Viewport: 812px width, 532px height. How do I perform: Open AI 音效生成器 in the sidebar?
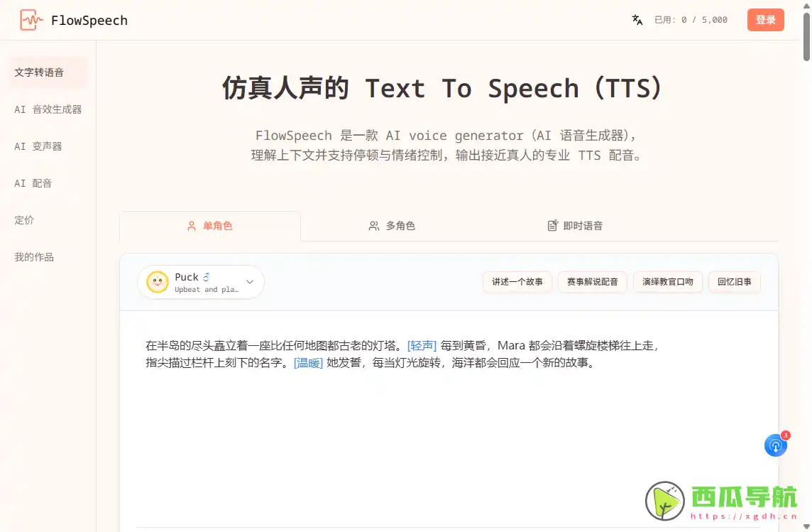(48, 109)
